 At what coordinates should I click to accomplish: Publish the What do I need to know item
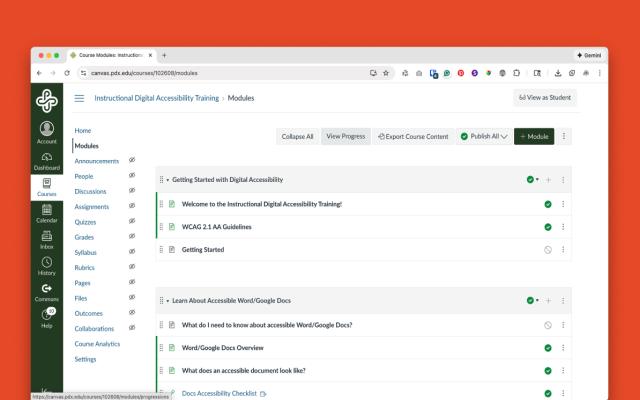(548, 325)
